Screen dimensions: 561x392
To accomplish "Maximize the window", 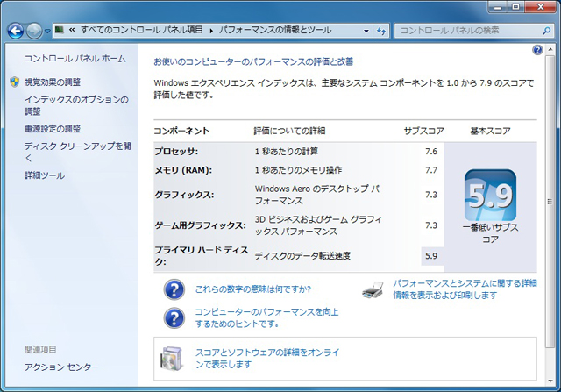I will [515, 7].
